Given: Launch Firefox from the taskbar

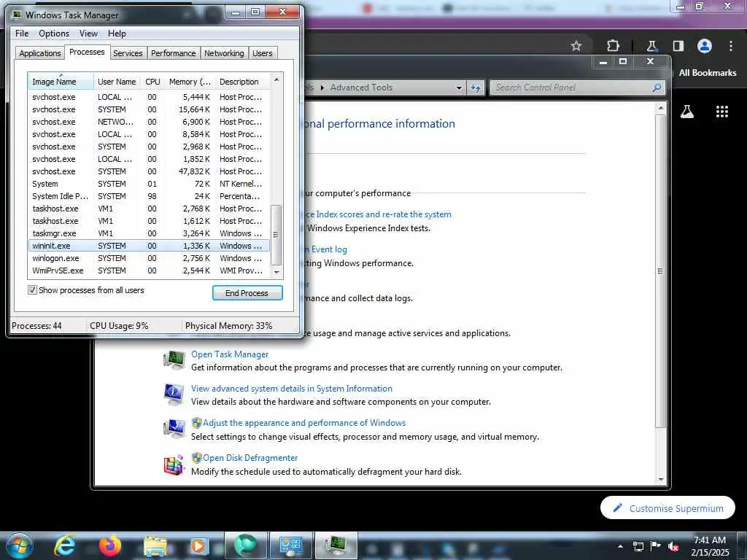Looking at the screenshot, I should [109, 545].
